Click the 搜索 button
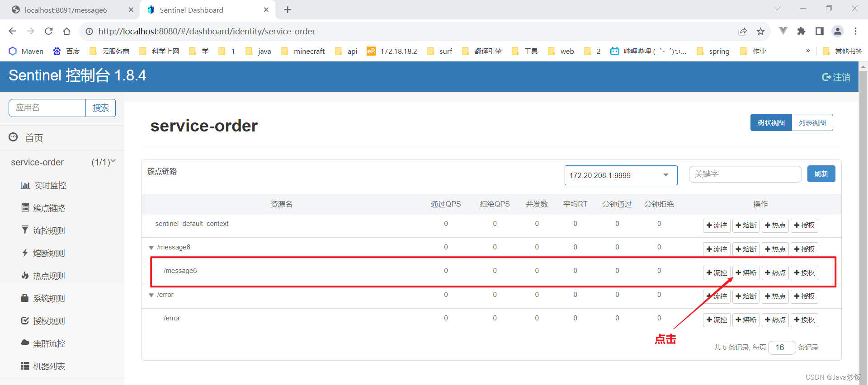The image size is (868, 385). [x=101, y=108]
